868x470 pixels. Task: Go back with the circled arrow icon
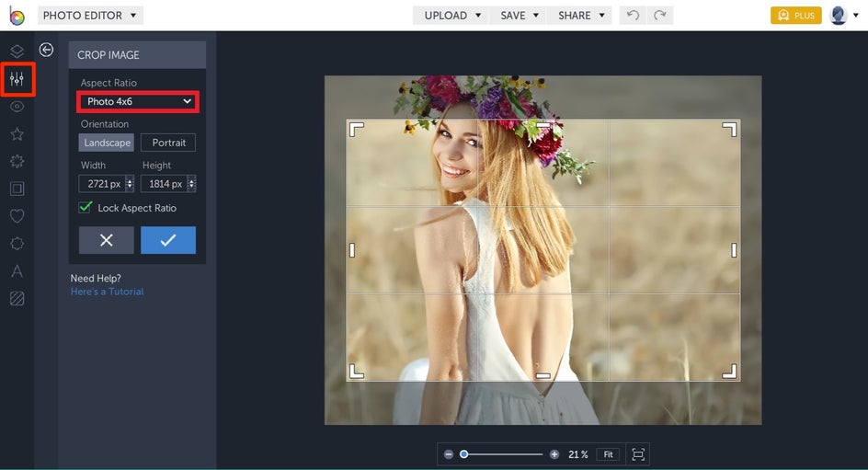(x=47, y=50)
